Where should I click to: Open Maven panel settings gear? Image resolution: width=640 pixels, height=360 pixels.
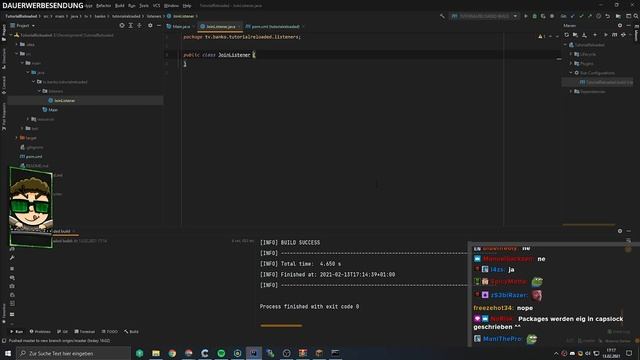620,25
